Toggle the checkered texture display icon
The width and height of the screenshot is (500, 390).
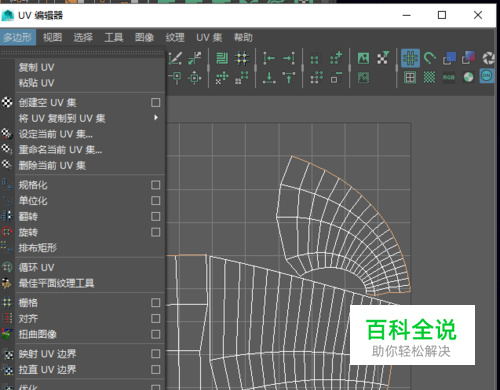(430, 78)
